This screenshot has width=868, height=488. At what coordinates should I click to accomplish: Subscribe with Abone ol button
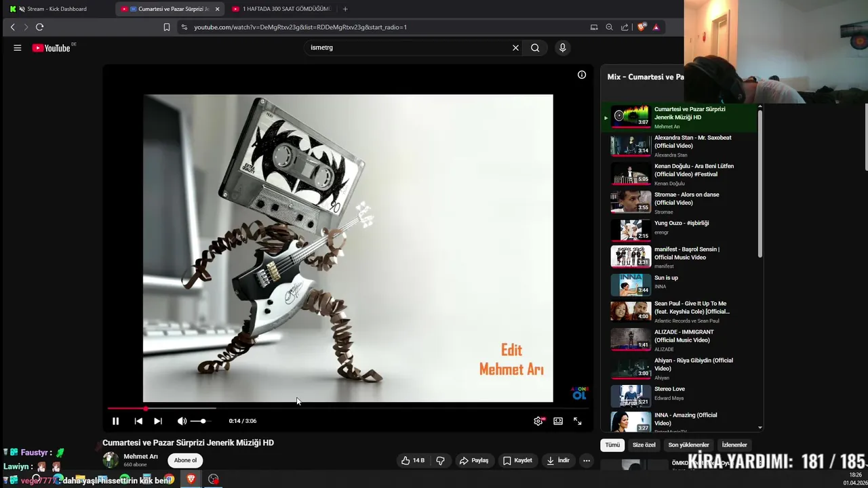(x=185, y=460)
